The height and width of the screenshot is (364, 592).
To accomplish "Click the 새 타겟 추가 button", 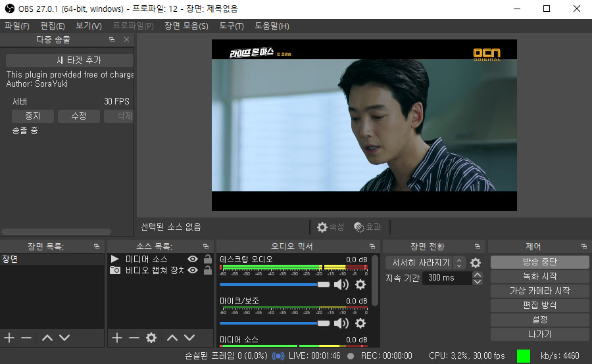I will pos(70,60).
